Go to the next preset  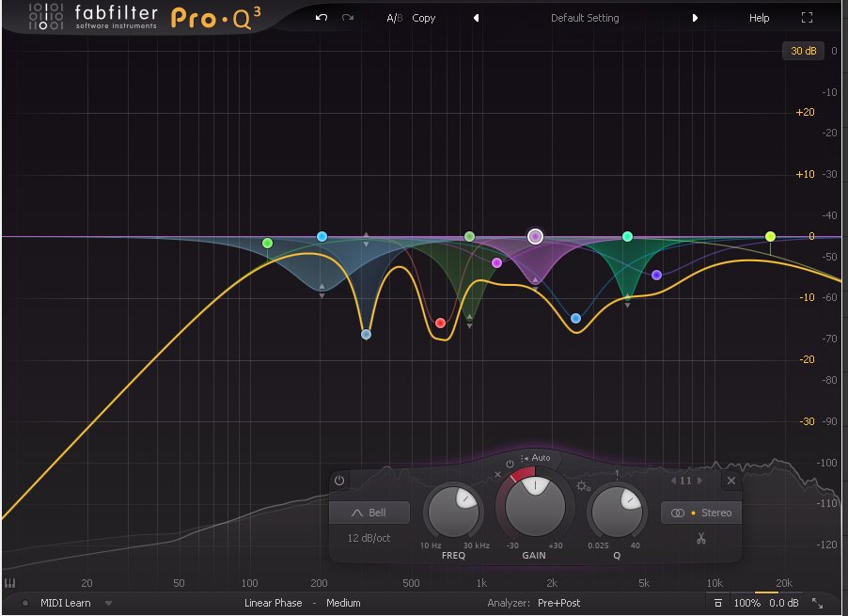click(695, 18)
